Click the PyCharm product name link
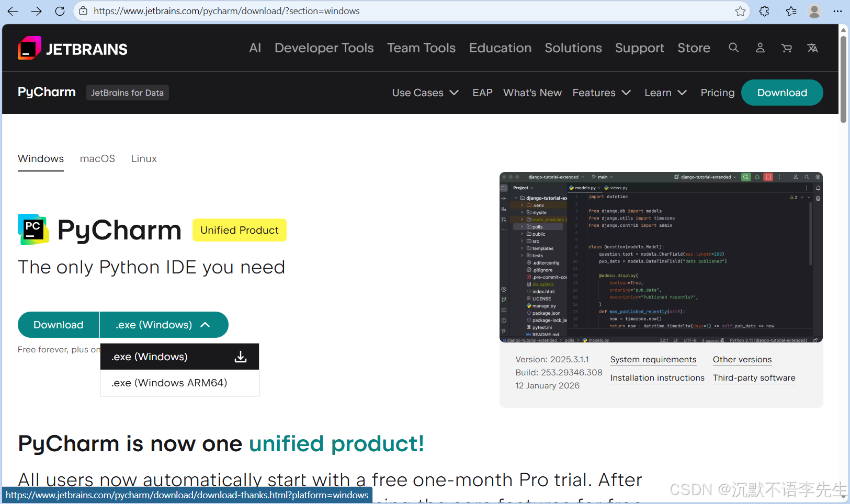This screenshot has width=850, height=504. [47, 92]
